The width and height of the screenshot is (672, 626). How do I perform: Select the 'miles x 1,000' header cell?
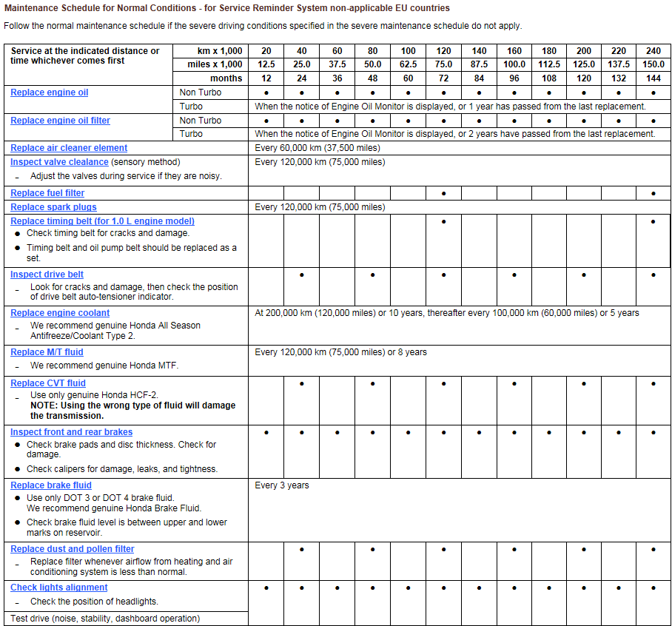(x=210, y=64)
